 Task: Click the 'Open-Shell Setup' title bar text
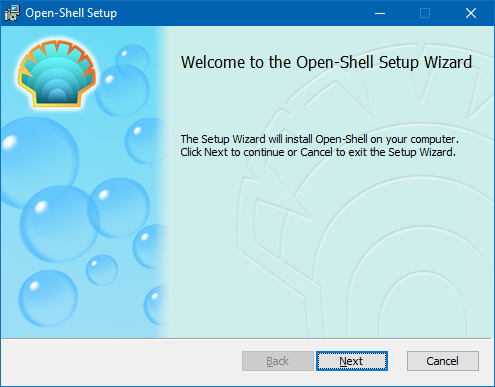71,13
